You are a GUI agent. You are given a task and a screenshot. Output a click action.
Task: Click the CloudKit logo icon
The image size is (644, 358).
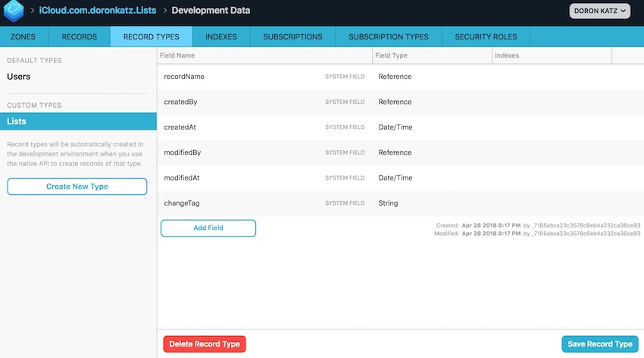coord(14,11)
